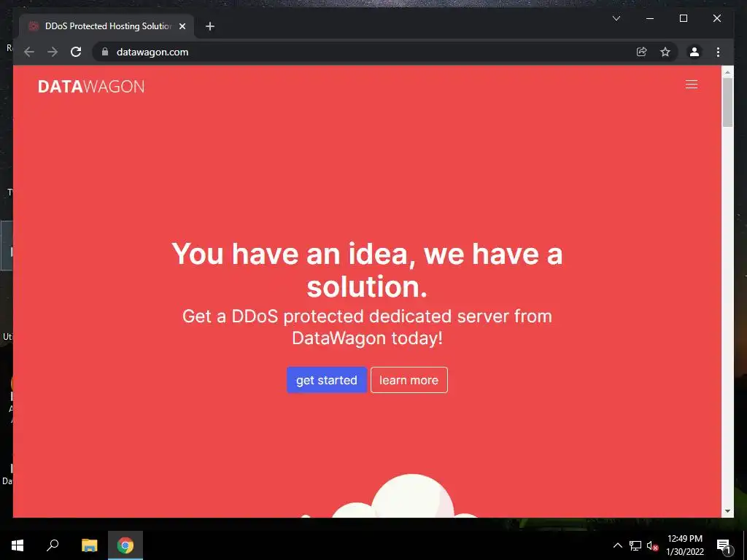Show hidden system tray icons

click(617, 545)
